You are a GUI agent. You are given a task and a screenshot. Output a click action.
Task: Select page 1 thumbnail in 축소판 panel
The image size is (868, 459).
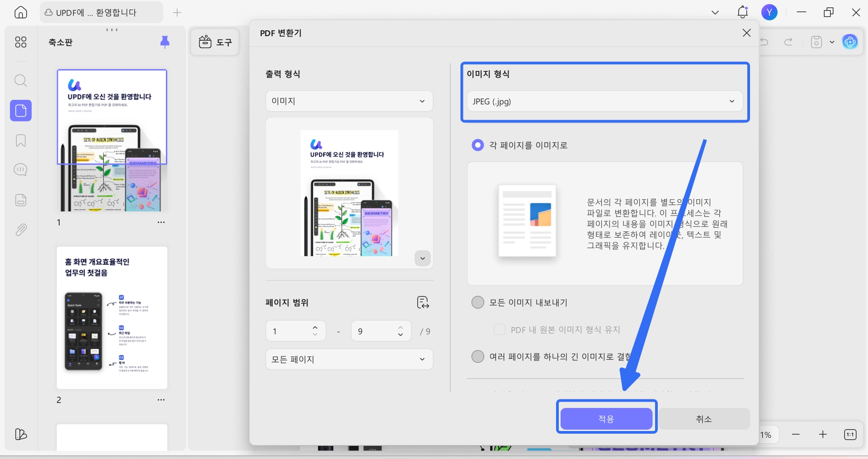click(x=112, y=141)
